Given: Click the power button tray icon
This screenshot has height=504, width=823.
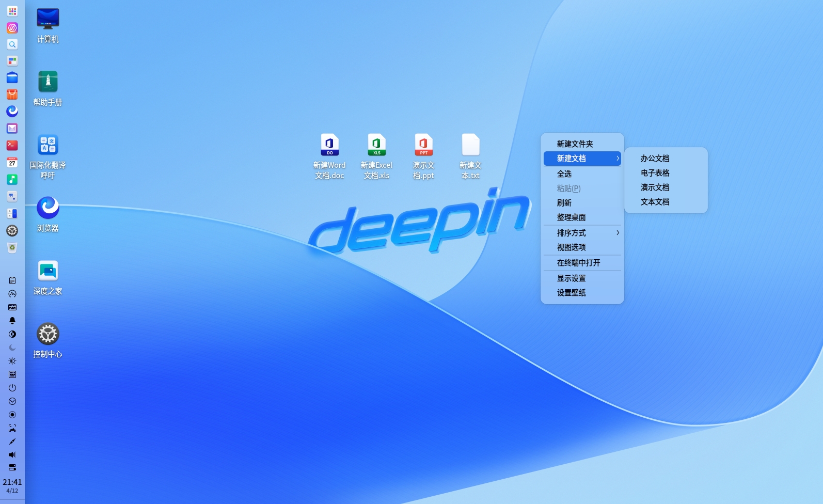Looking at the screenshot, I should point(12,388).
